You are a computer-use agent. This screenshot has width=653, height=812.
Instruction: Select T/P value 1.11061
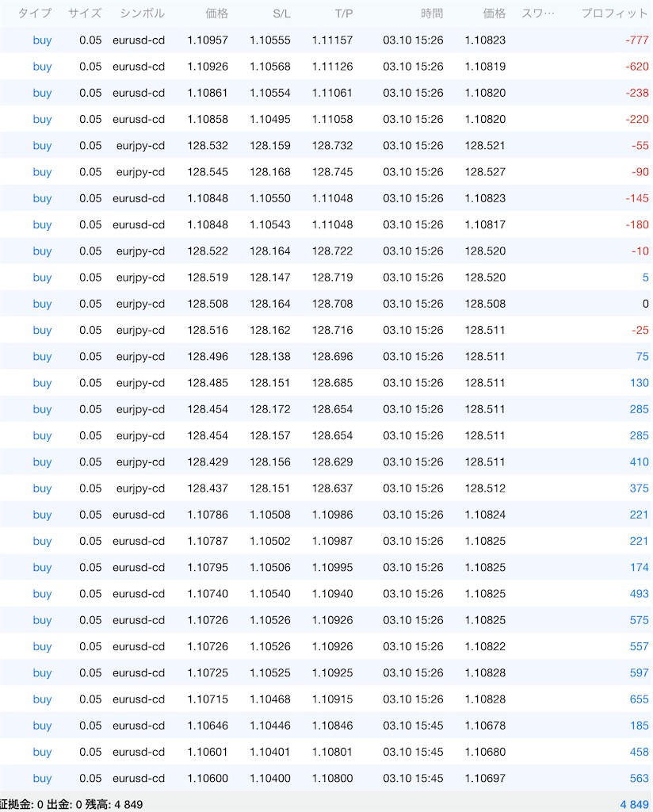click(332, 93)
